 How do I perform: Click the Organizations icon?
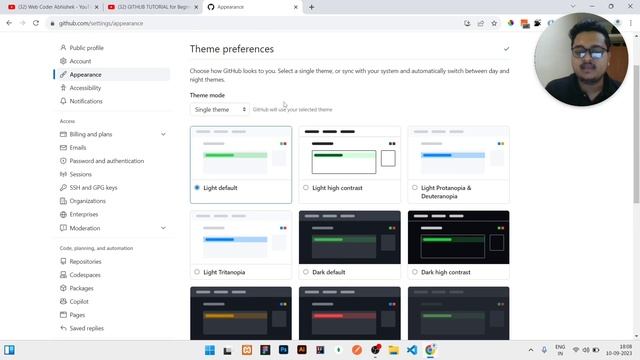coord(63,201)
